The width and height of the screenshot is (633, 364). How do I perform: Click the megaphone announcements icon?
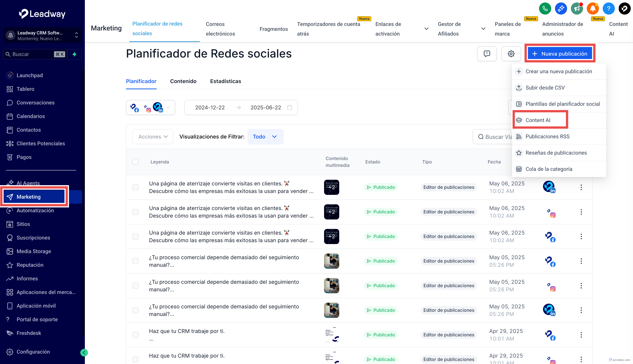577,9
